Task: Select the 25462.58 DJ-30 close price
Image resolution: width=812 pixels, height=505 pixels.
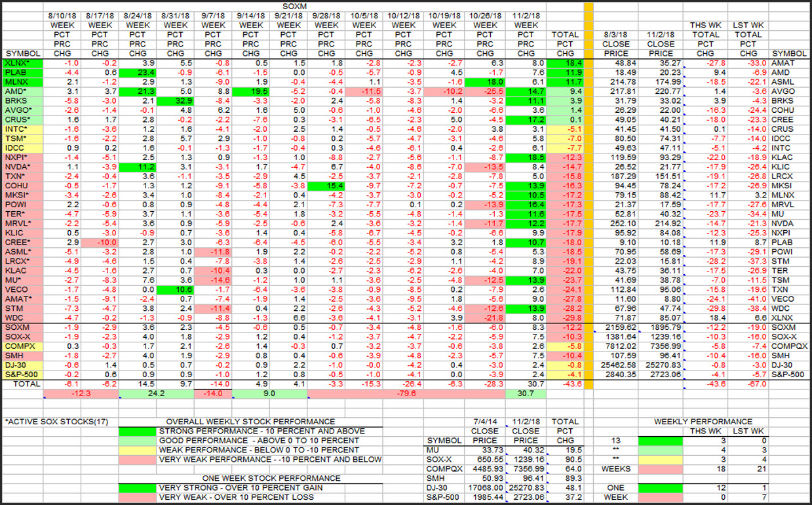Action: pyautogui.click(x=615, y=366)
